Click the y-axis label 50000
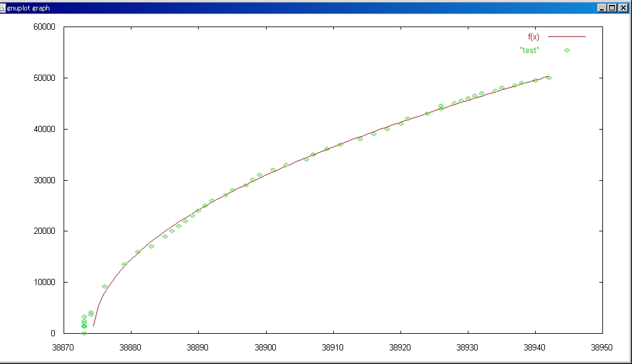The image size is (632, 364). [x=44, y=78]
